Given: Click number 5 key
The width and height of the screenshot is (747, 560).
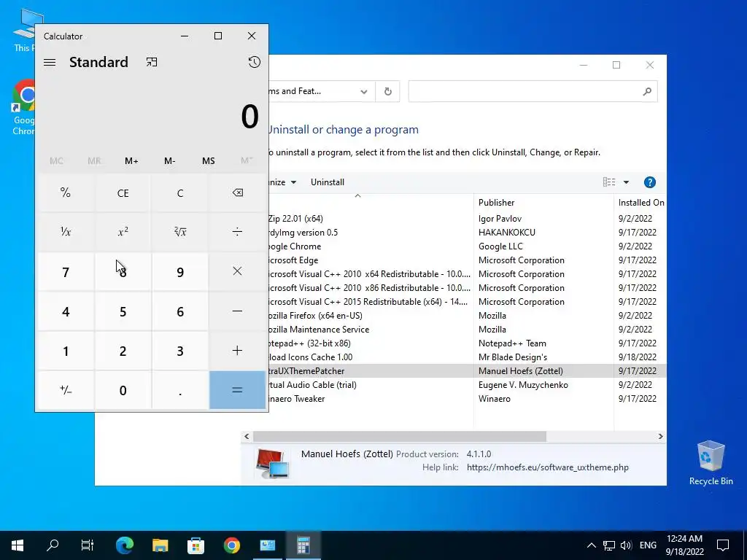Looking at the screenshot, I should (x=123, y=311).
